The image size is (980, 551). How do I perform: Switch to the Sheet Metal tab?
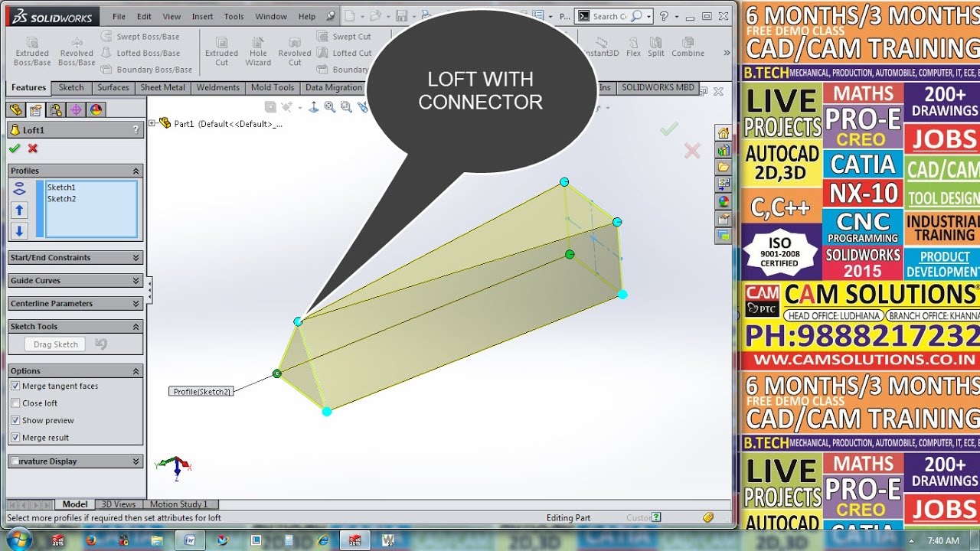pyautogui.click(x=162, y=87)
